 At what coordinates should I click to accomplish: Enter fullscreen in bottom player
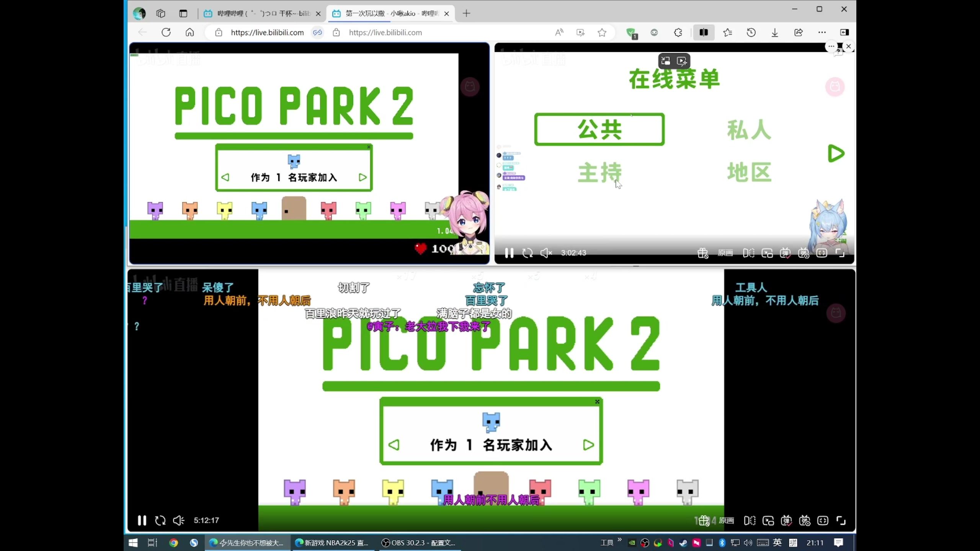[841, 520]
